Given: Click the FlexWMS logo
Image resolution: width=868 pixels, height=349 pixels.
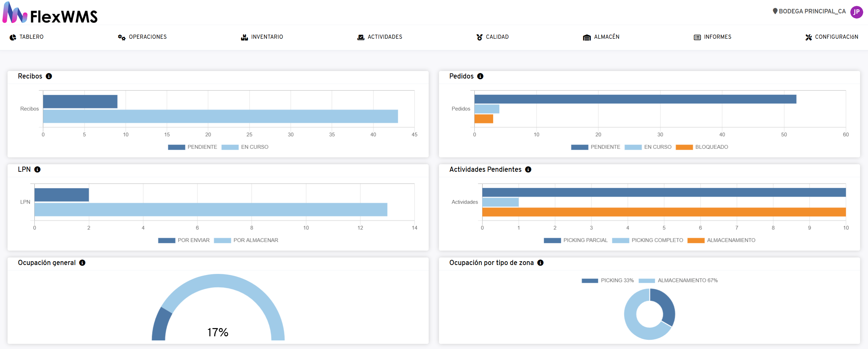Looking at the screenshot, I should pyautogui.click(x=50, y=14).
